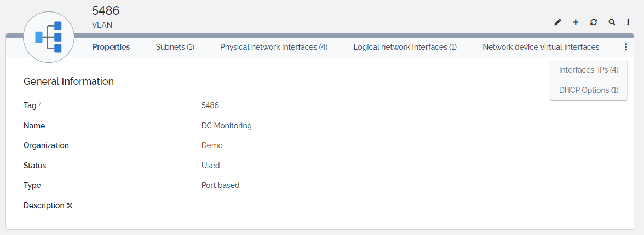Viewport: 644px width, 235px height.
Task: Choose Interfaces' IPs (4) from dropdown
Action: (x=589, y=70)
